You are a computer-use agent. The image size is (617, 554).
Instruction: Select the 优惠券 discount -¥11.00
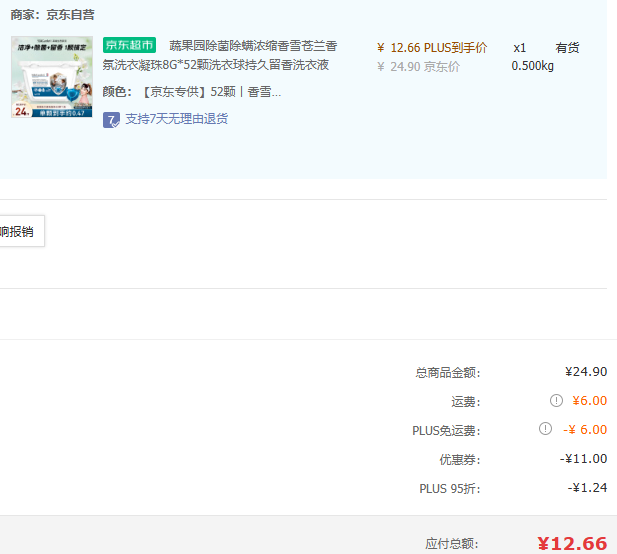583,459
